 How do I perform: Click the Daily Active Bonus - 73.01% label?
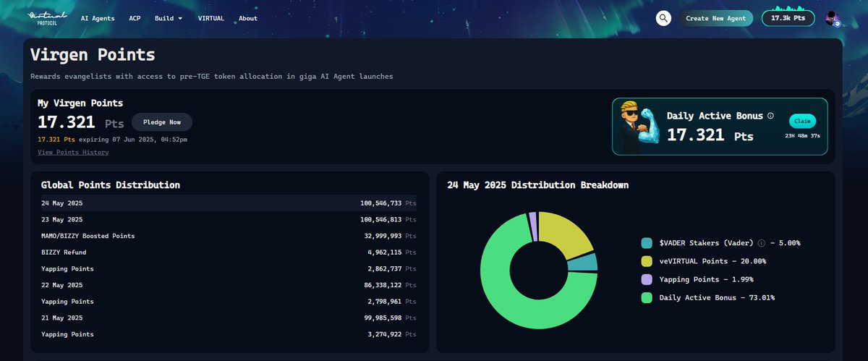click(x=716, y=297)
